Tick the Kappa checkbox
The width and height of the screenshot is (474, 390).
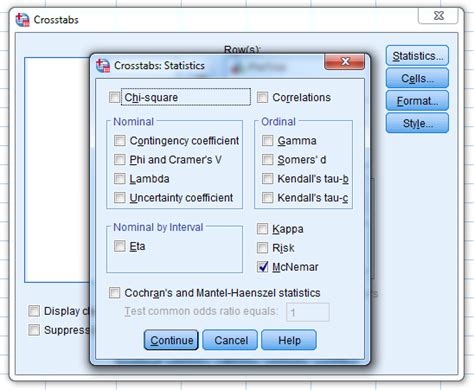262,229
